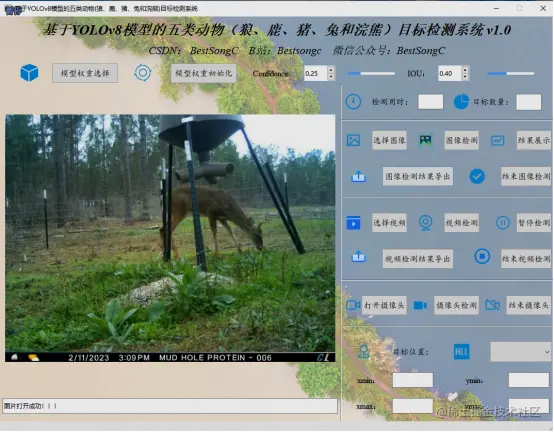Click the blue checkmark circle icon
554x432 pixels.
(x=477, y=176)
